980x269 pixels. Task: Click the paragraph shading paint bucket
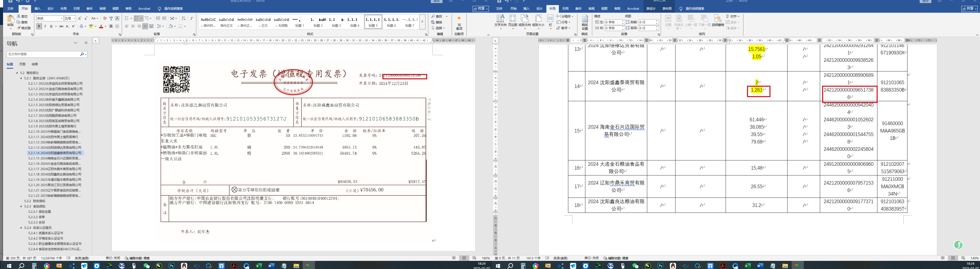pos(171,27)
